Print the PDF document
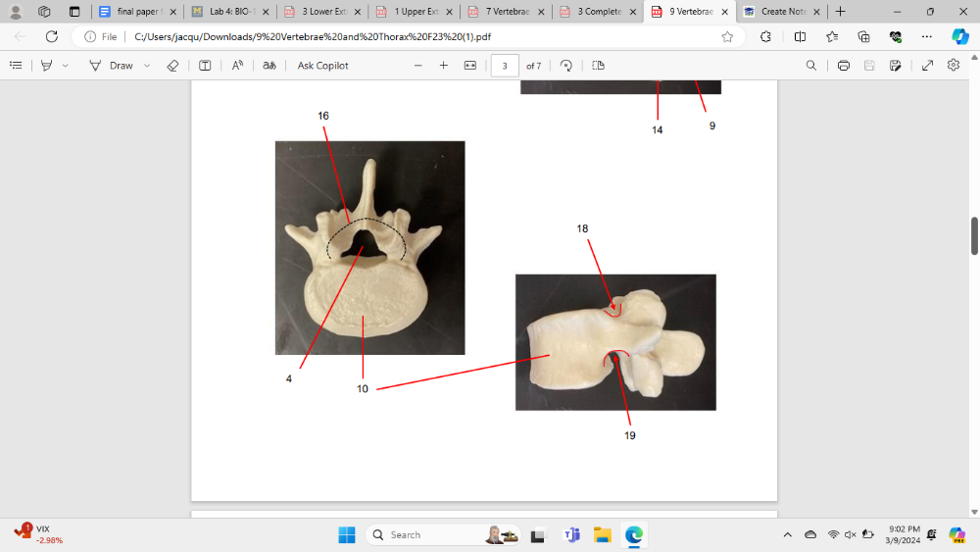Viewport: 980px width, 552px height. 843,66
